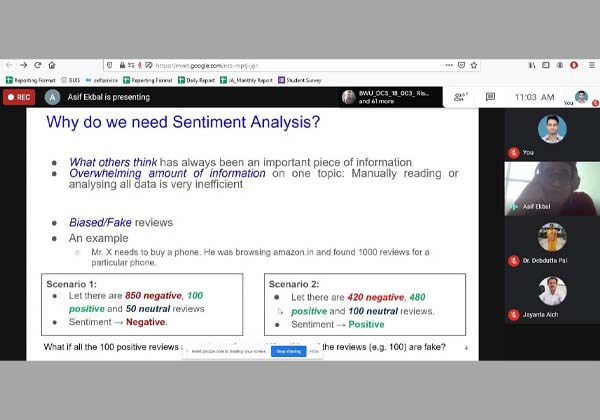Viewport: 600px width, 420px height.
Task: Click the browser forward arrow
Action: click(24, 65)
